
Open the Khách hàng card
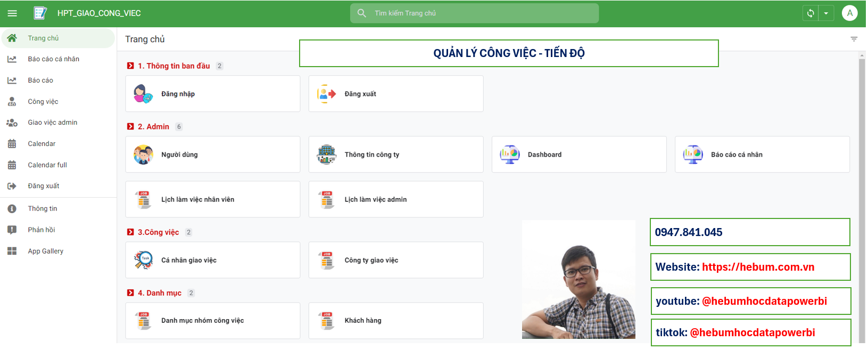pyautogui.click(x=395, y=321)
